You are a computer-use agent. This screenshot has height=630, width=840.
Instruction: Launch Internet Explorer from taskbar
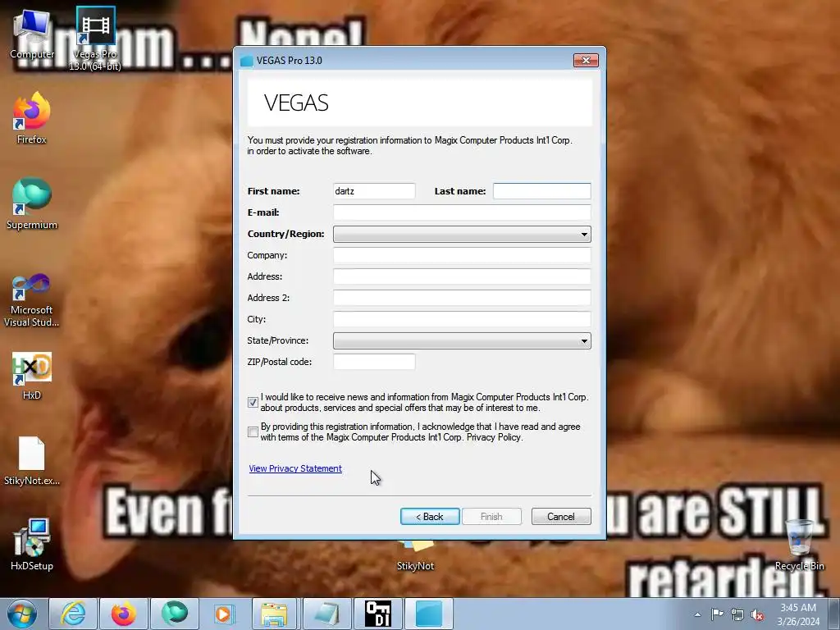pyautogui.click(x=73, y=614)
